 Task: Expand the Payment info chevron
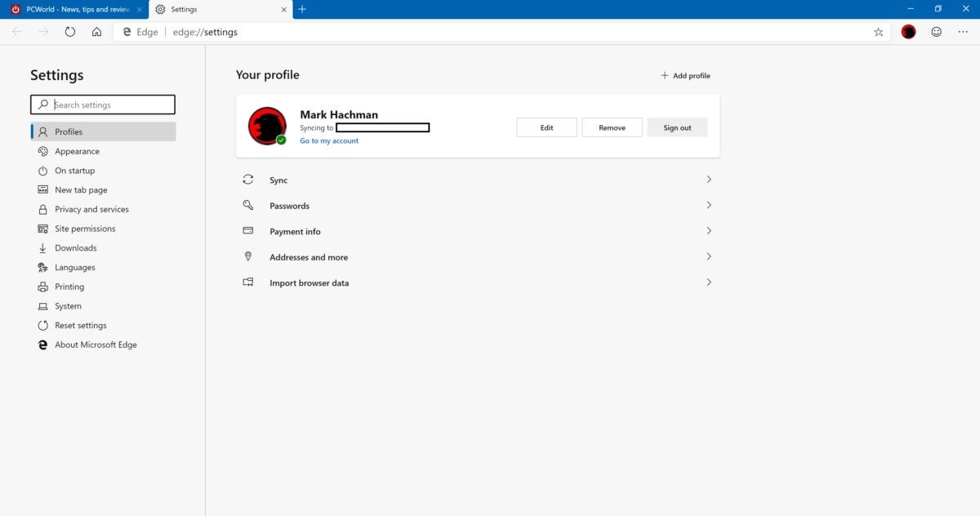coord(709,231)
